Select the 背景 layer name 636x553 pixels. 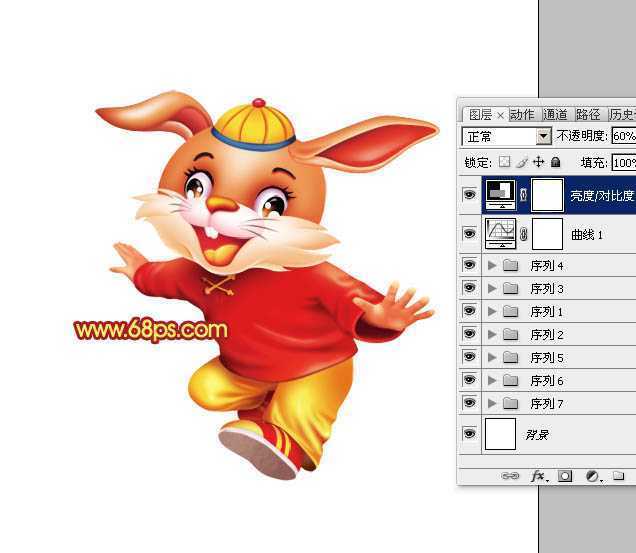(x=537, y=435)
